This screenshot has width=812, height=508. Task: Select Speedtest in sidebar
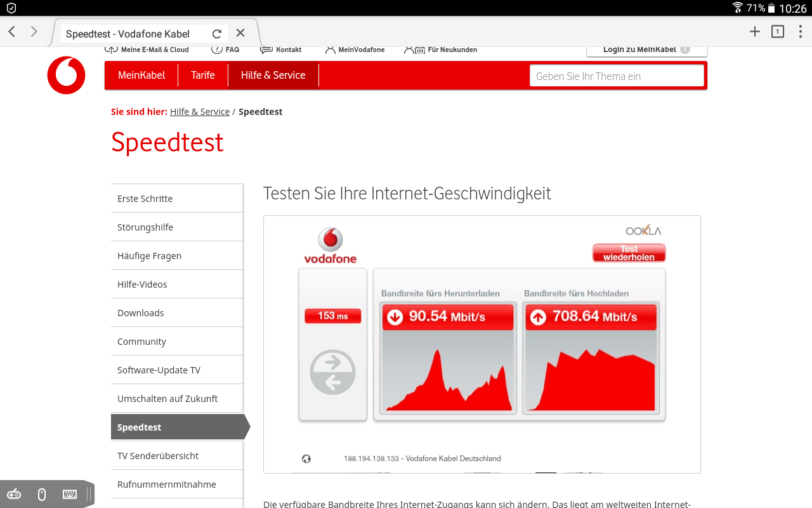(x=180, y=427)
